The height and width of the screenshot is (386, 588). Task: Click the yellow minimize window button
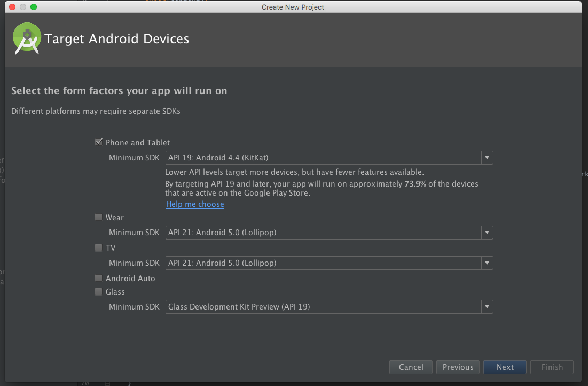pyautogui.click(x=23, y=7)
